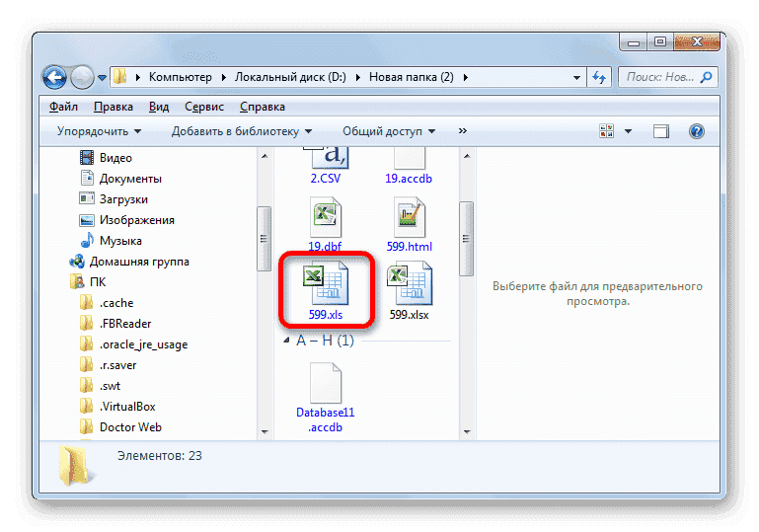Select the 19.dbf file icon

[x=326, y=217]
